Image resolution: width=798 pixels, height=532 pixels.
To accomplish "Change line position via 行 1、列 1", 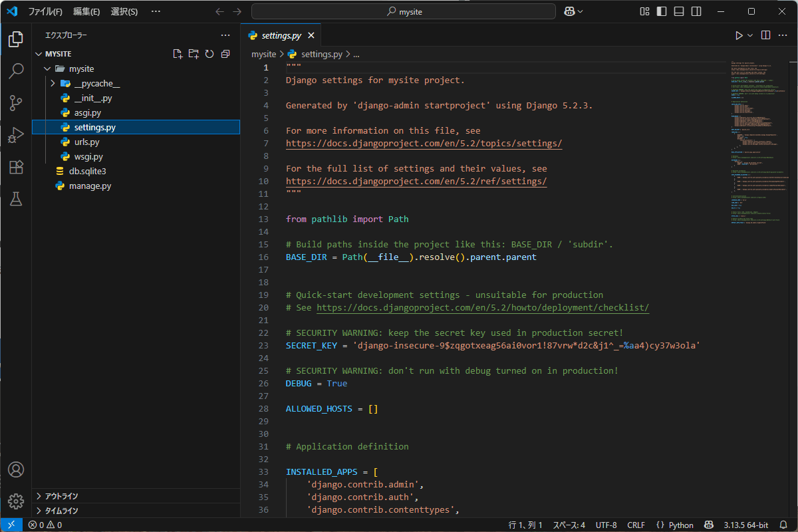I will coord(525,525).
